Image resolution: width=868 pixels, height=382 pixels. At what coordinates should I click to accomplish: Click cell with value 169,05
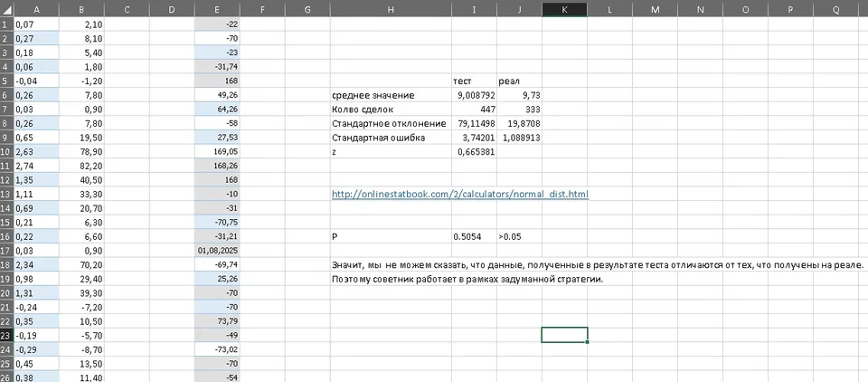click(217, 152)
